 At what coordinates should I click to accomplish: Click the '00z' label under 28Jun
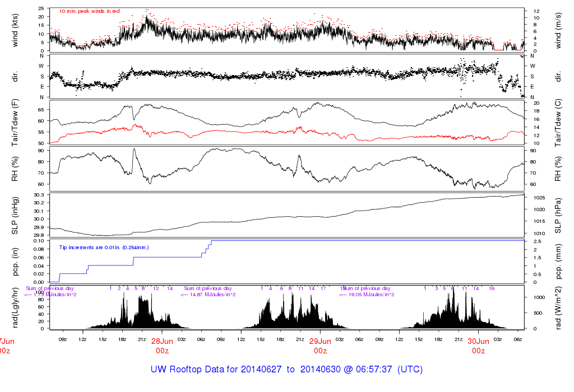(x=162, y=351)
